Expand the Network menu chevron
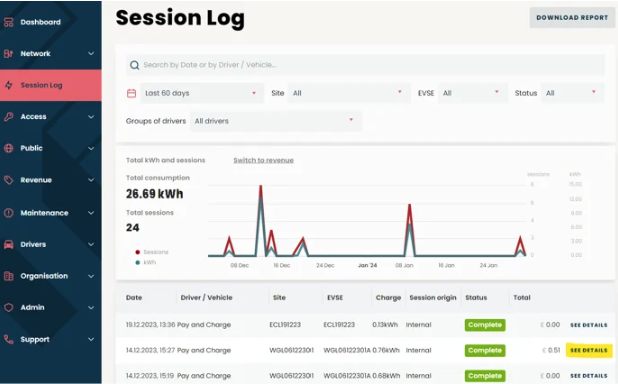This screenshot has width=618, height=384. coord(91,54)
